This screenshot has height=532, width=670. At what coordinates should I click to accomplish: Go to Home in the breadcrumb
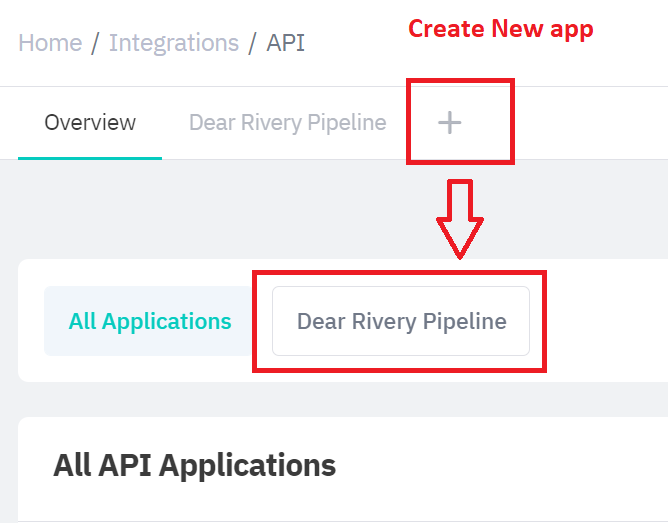[x=49, y=43]
